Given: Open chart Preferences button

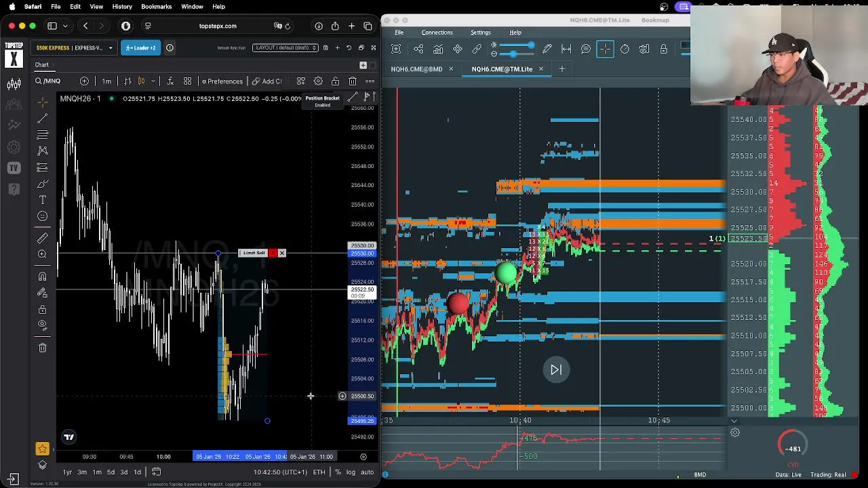Looking at the screenshot, I should click(222, 81).
